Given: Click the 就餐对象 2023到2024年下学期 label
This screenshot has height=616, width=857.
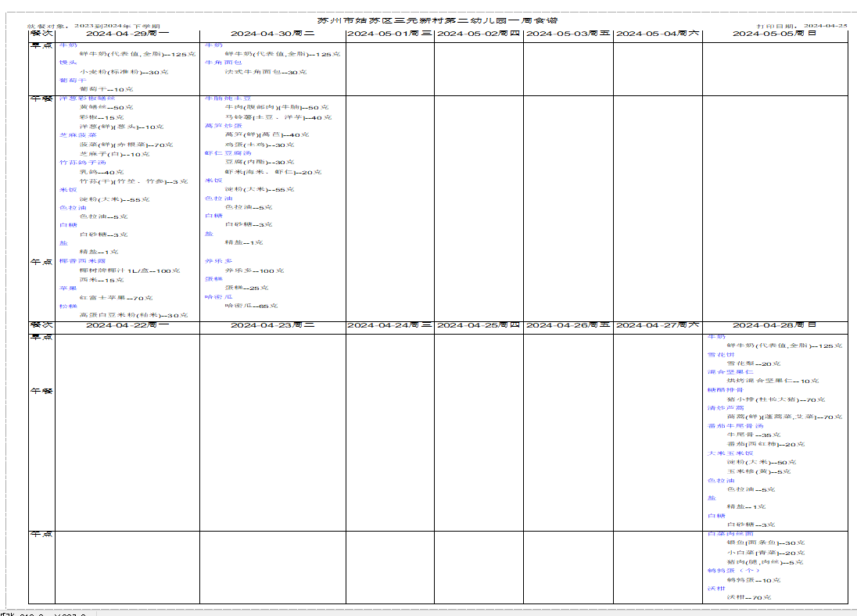Looking at the screenshot, I should (94, 27).
